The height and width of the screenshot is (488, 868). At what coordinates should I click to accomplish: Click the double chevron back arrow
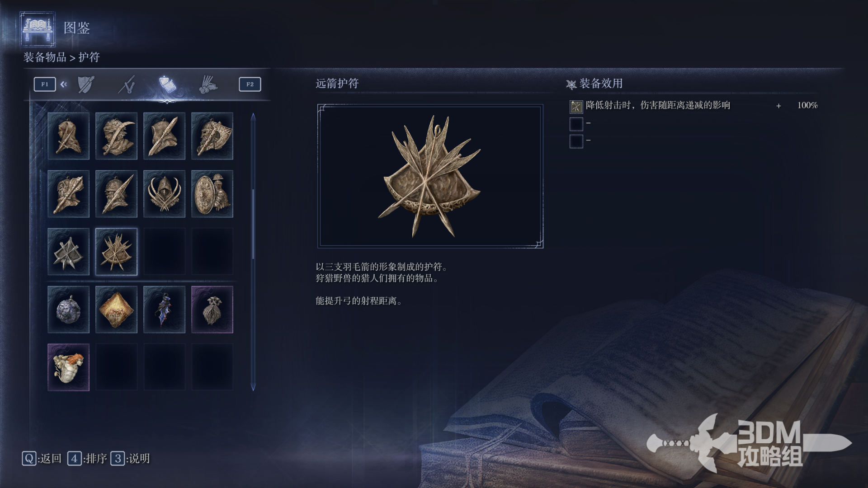pos(64,84)
